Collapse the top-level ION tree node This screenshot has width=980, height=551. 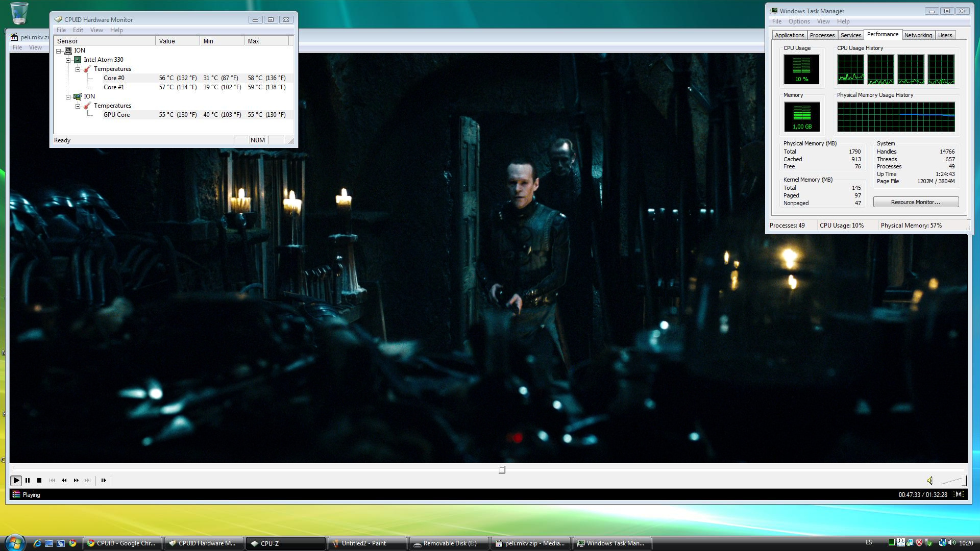point(59,51)
